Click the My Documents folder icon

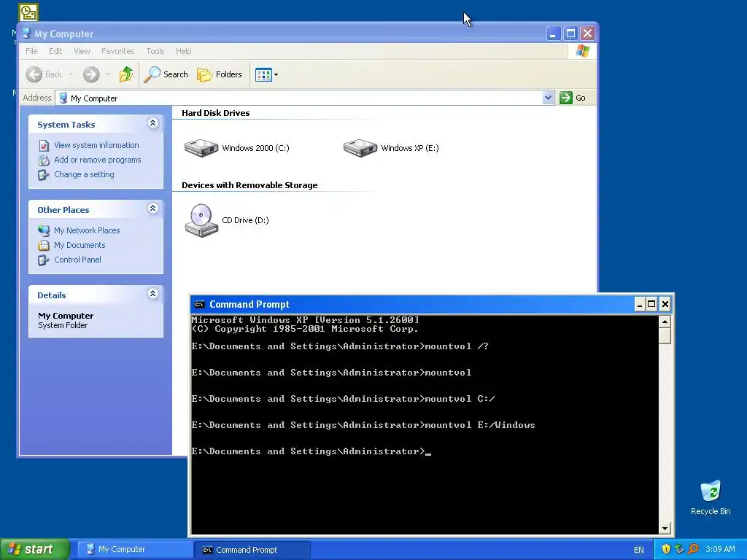click(44, 245)
